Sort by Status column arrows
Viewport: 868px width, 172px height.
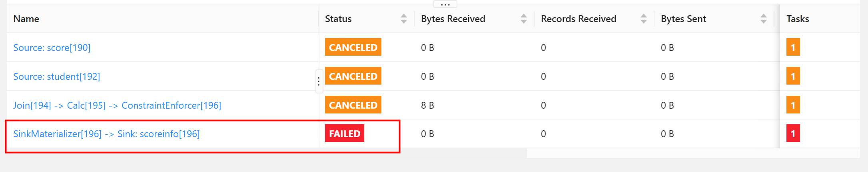click(x=403, y=19)
